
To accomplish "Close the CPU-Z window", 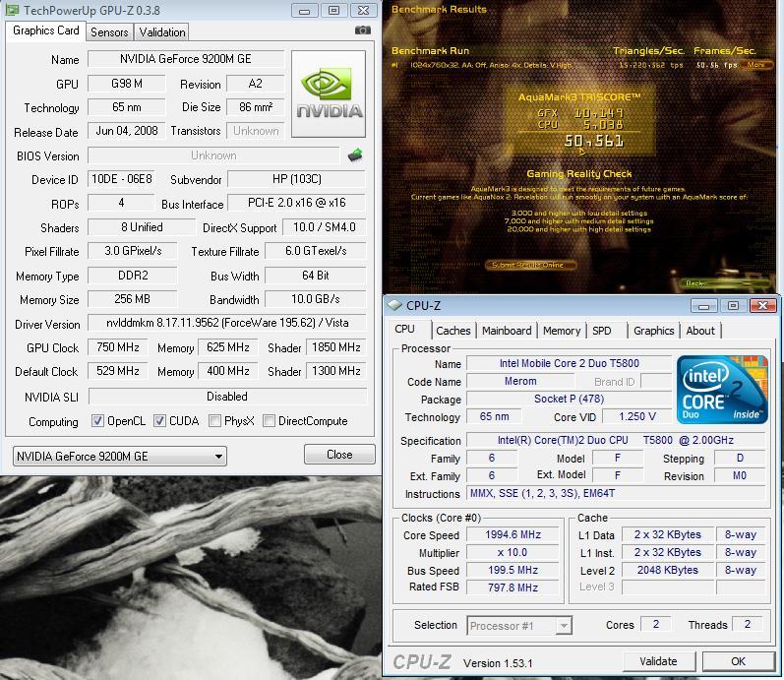I will click(x=762, y=305).
